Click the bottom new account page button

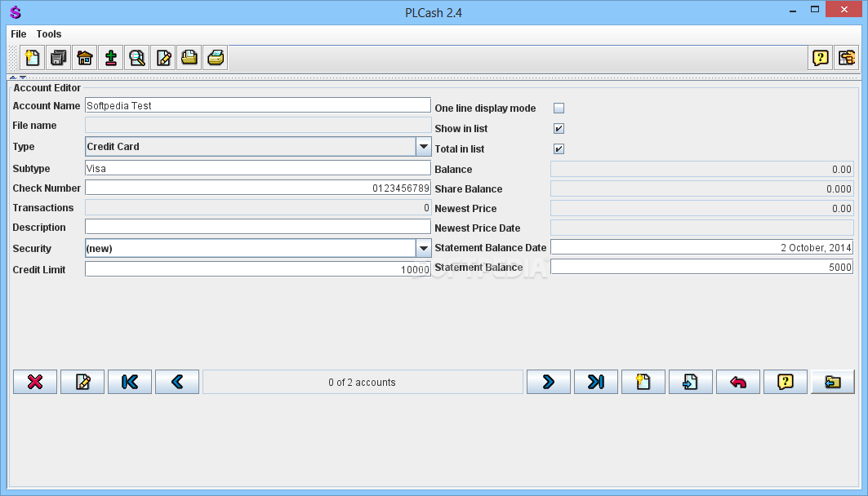pyautogui.click(x=643, y=382)
